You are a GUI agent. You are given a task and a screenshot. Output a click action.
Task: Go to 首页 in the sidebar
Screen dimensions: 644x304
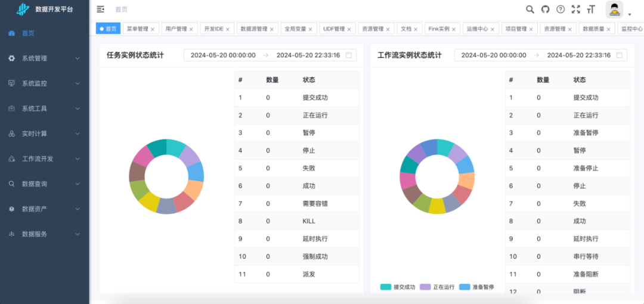tap(44, 33)
